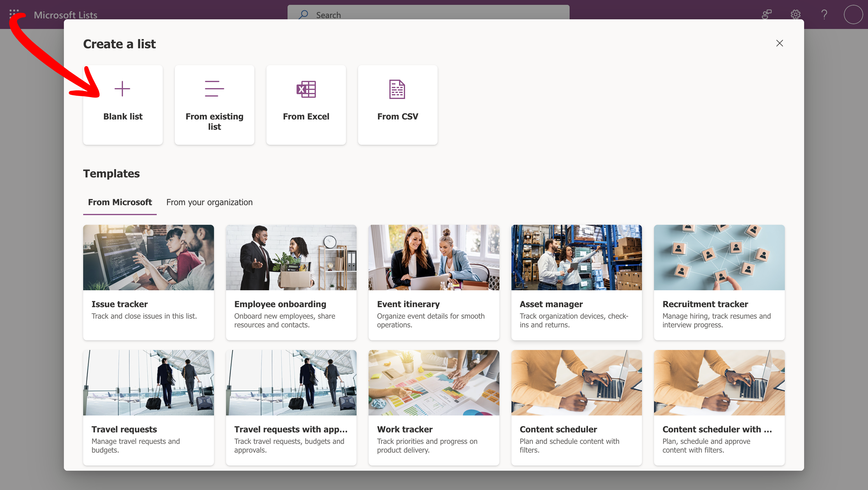
Task: Open the feedback community icon in header
Action: tap(766, 14)
